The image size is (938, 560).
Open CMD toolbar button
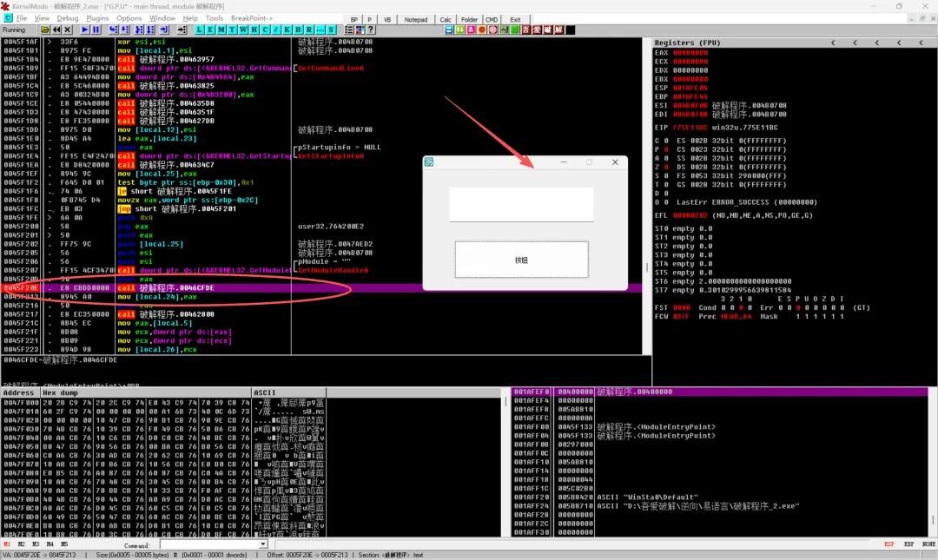[x=492, y=20]
